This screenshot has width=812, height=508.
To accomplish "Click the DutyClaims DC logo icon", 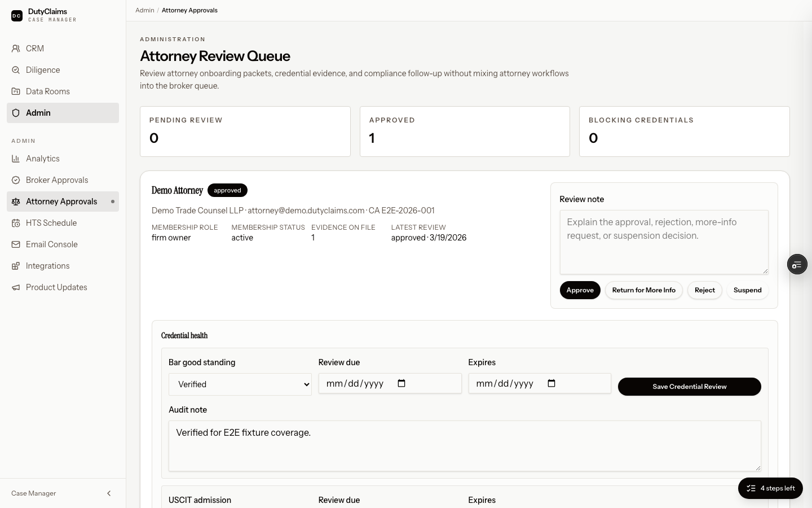I will tap(17, 16).
